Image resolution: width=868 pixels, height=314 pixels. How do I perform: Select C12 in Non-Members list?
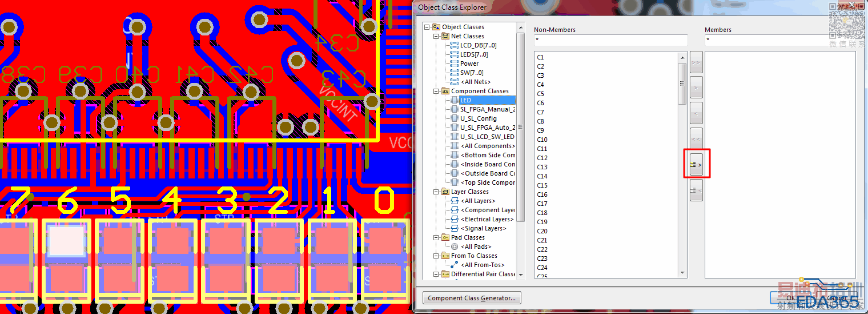542,158
